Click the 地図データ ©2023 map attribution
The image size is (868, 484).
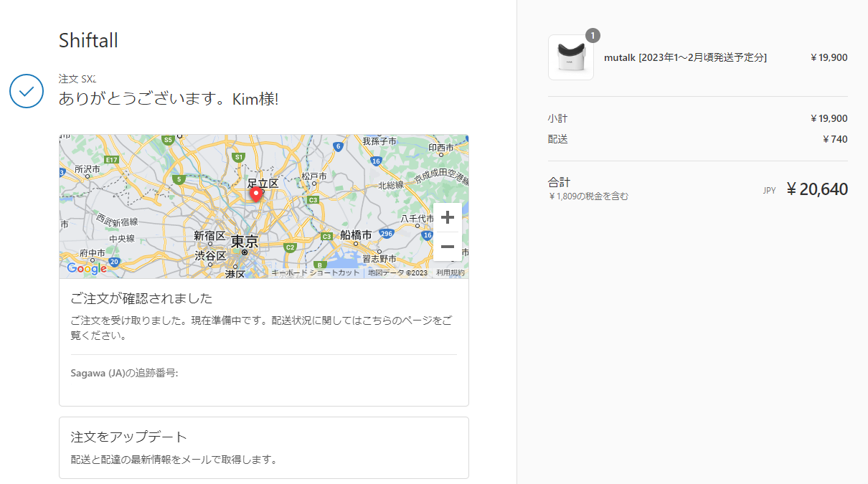pos(397,272)
